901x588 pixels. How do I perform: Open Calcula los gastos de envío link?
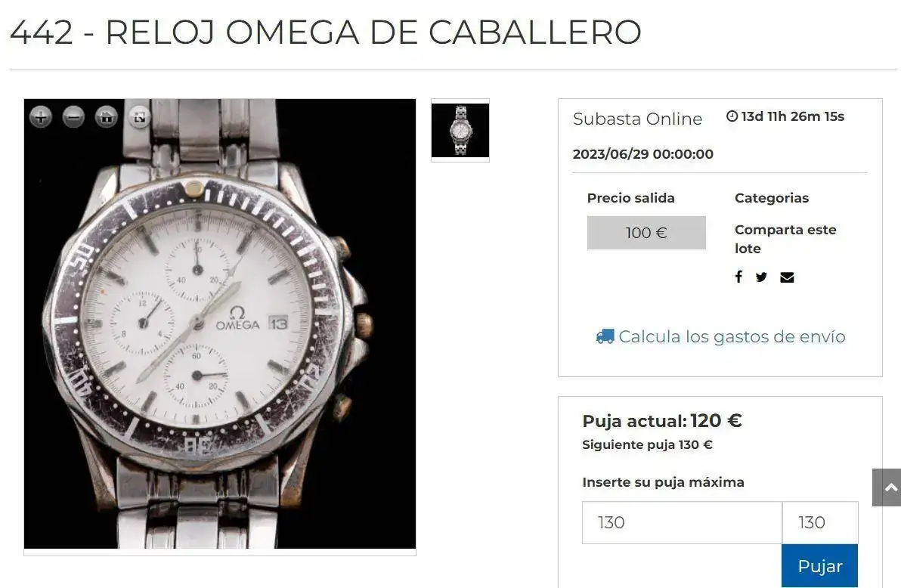(732, 336)
